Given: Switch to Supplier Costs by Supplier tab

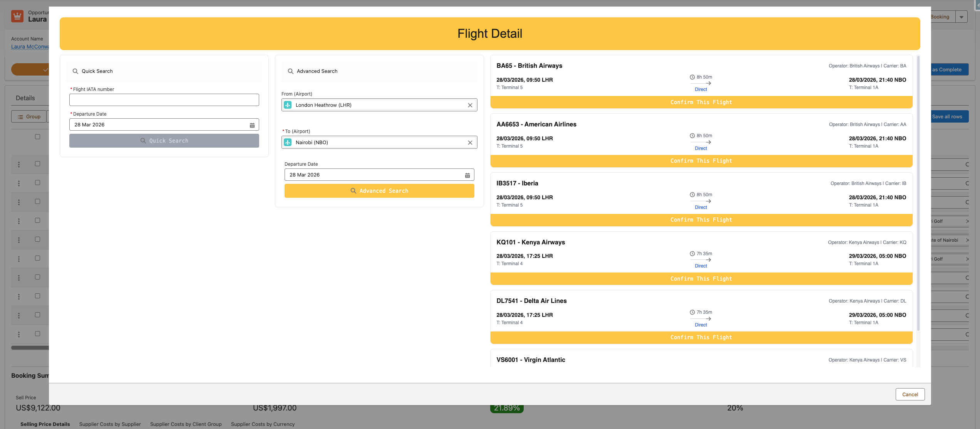Looking at the screenshot, I should point(110,424).
